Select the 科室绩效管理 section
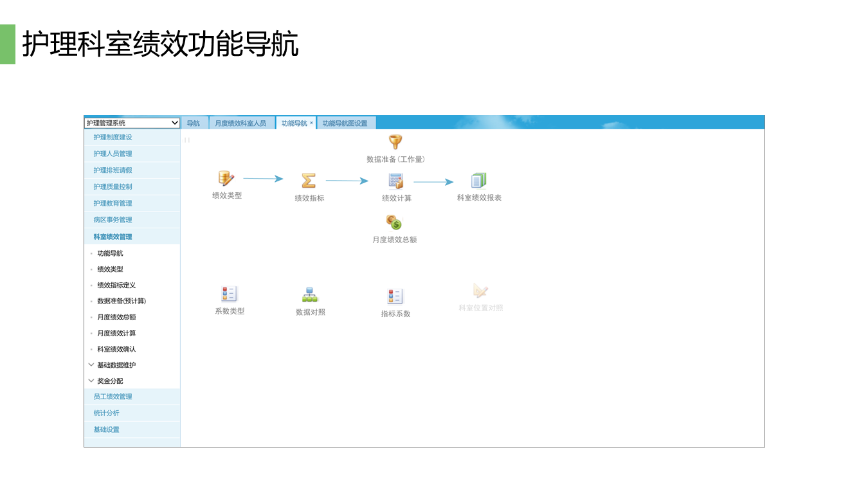 pos(132,237)
